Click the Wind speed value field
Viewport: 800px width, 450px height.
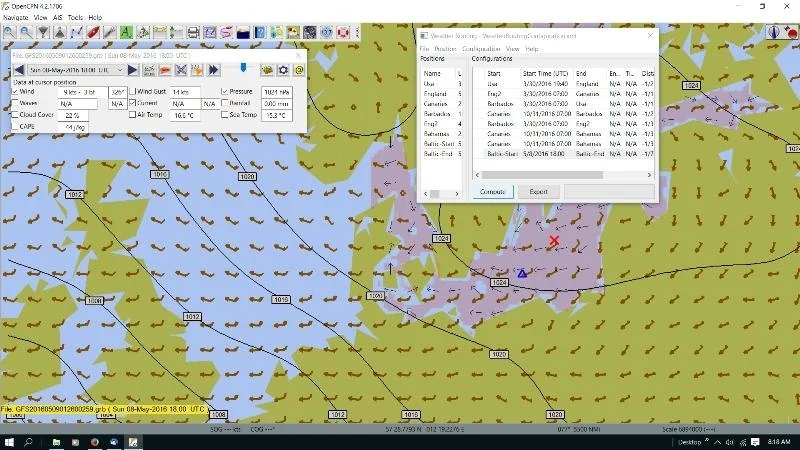pyautogui.click(x=83, y=92)
